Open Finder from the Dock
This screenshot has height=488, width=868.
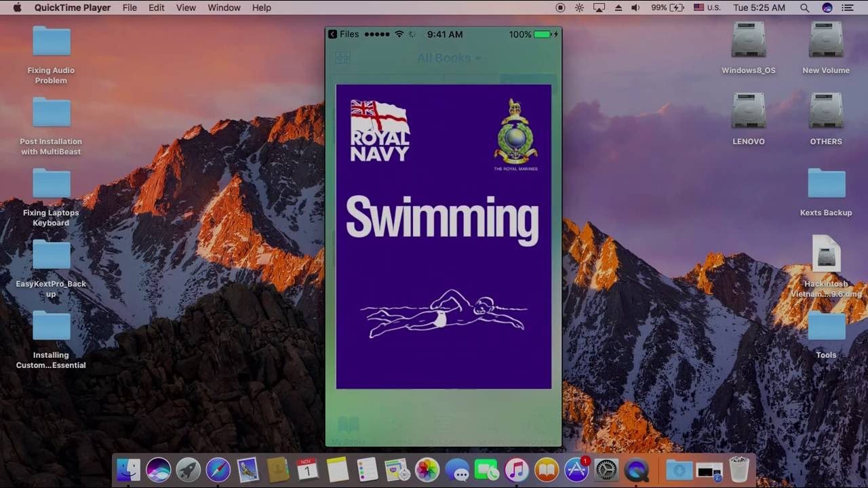click(128, 470)
